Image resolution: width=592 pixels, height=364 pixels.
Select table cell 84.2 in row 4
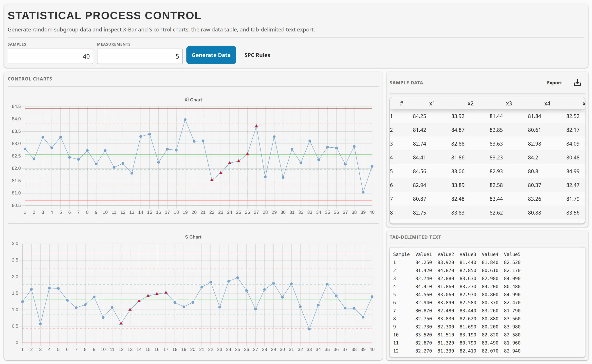533,157
